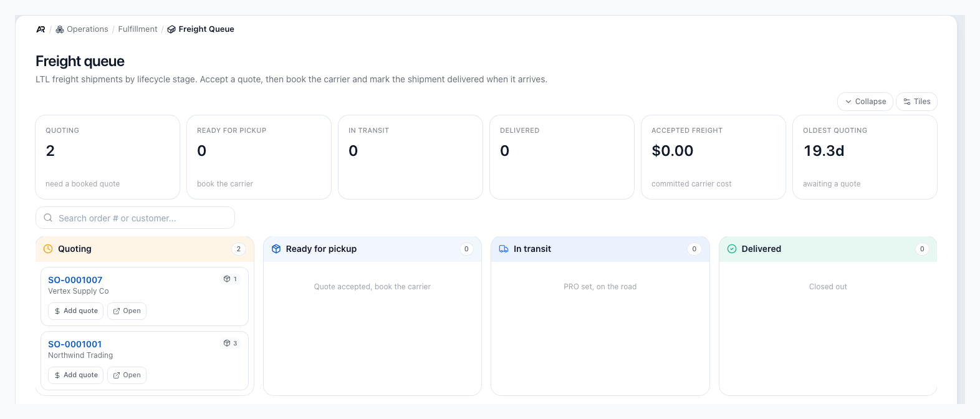Image resolution: width=980 pixels, height=419 pixels.
Task: Open the Vertex Supply Co order
Action: point(127,311)
